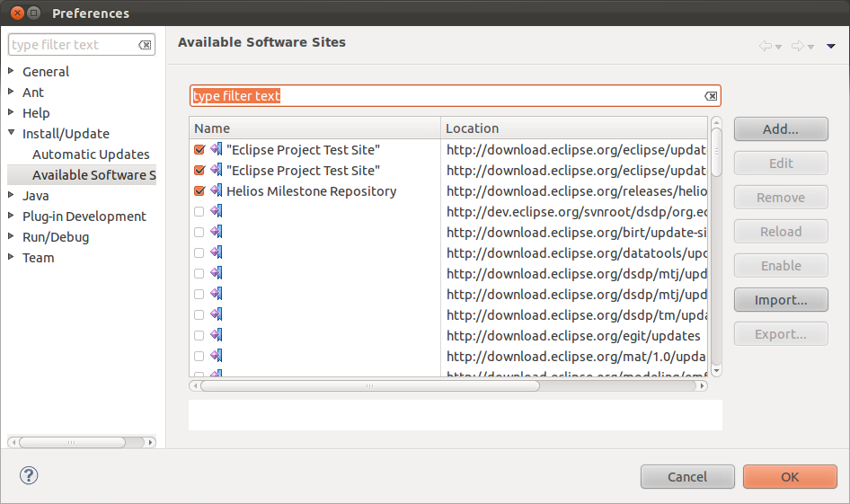Click the Edit button
Viewport: 850px width, 504px height.
click(781, 164)
